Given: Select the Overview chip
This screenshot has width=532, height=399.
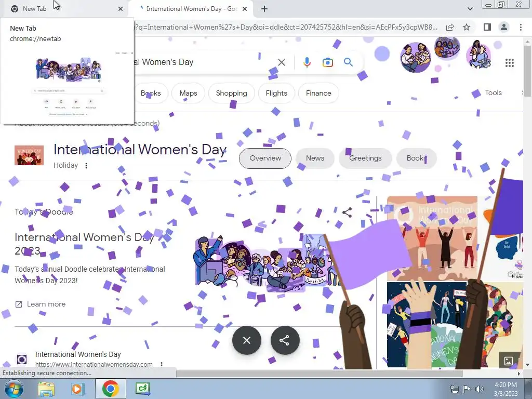Looking at the screenshot, I should pos(265,158).
